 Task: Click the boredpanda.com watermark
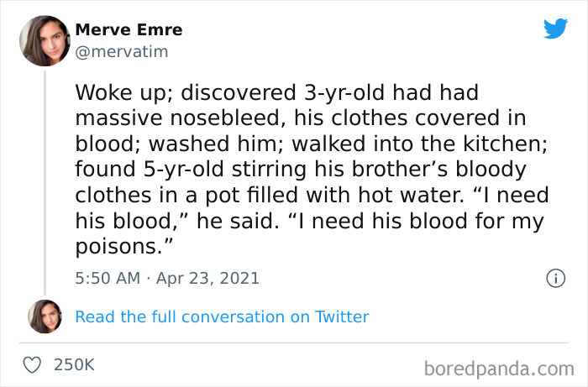[x=497, y=367]
